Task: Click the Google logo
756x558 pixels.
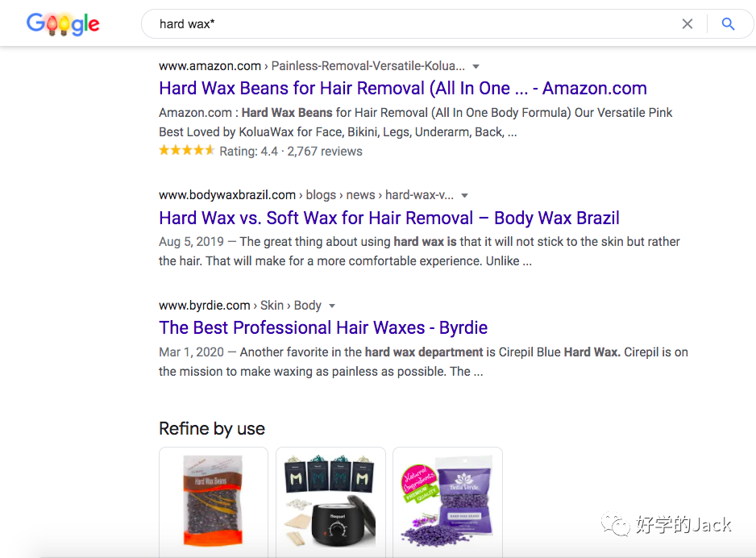Action: tap(63, 24)
